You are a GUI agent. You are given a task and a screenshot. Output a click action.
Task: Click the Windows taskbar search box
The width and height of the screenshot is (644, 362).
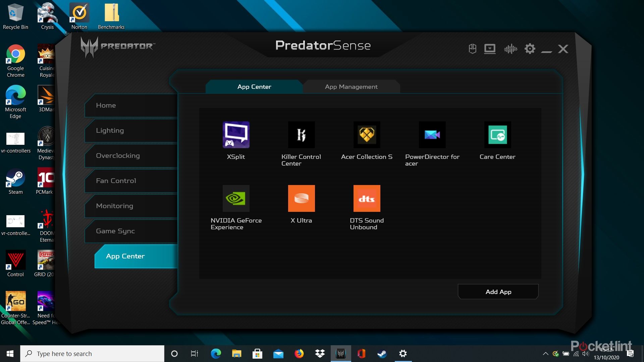(92, 354)
